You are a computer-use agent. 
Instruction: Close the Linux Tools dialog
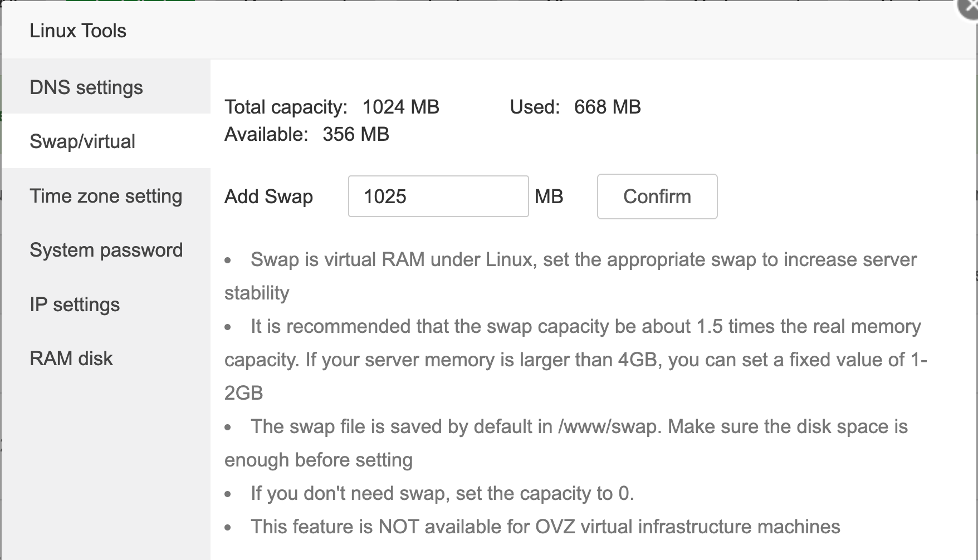pos(970,7)
